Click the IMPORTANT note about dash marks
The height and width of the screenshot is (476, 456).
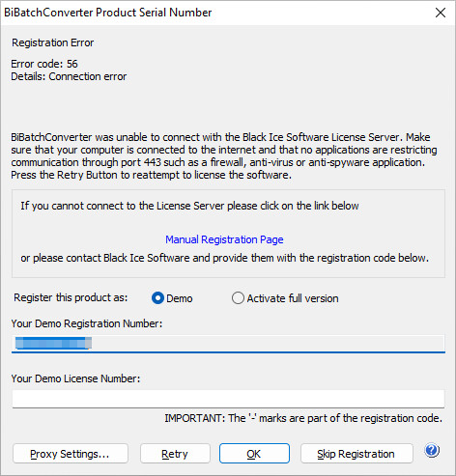coord(303,418)
